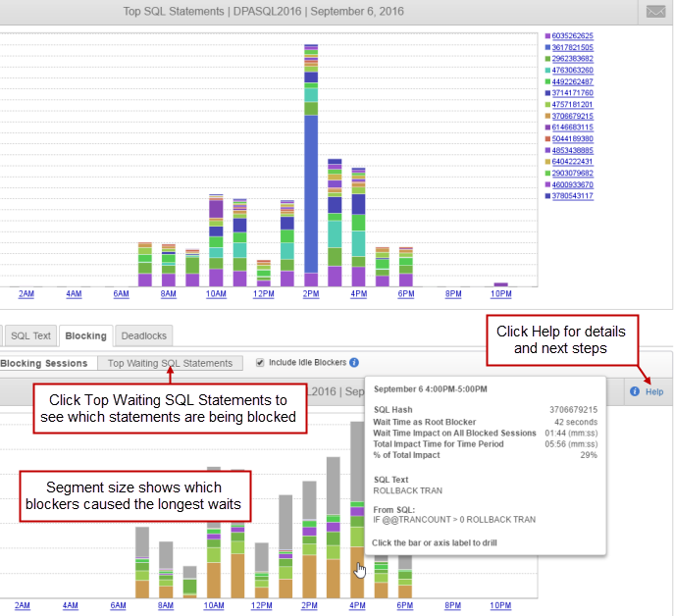Screen dimensions: 674x616
Task: Open SQL hash 6035262625 legend link
Action: click(573, 36)
